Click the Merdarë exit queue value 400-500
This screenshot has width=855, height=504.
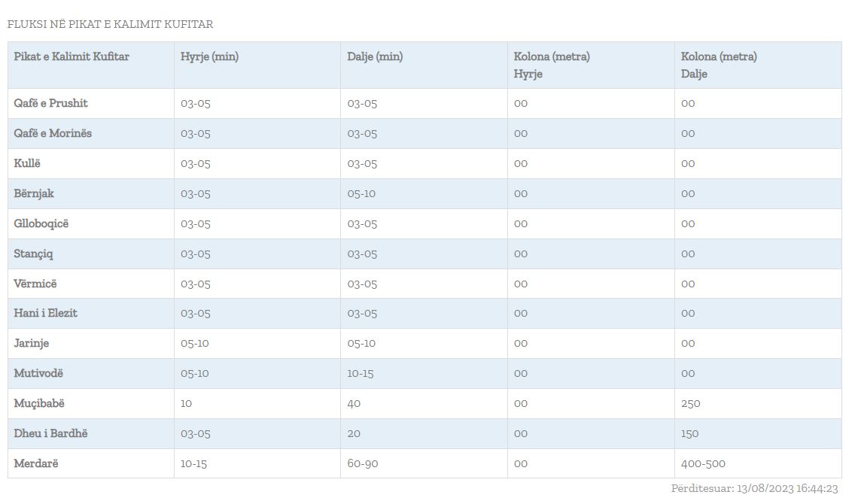click(703, 463)
